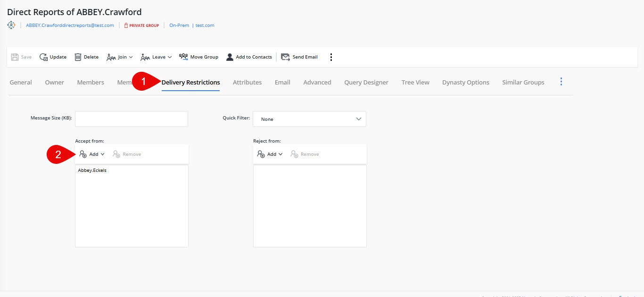The height and width of the screenshot is (297, 644).
Task: Open the toolbar overflow three-dot menu
Action: coord(331,57)
